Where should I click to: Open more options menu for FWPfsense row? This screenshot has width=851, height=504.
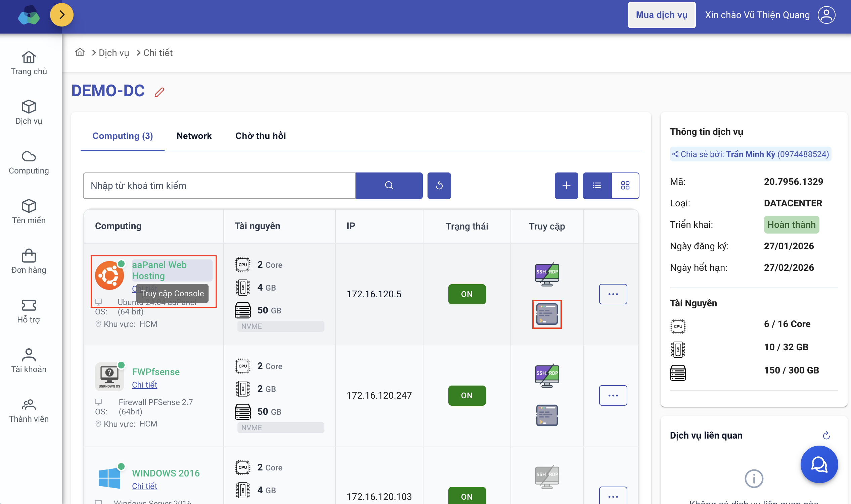613,395
